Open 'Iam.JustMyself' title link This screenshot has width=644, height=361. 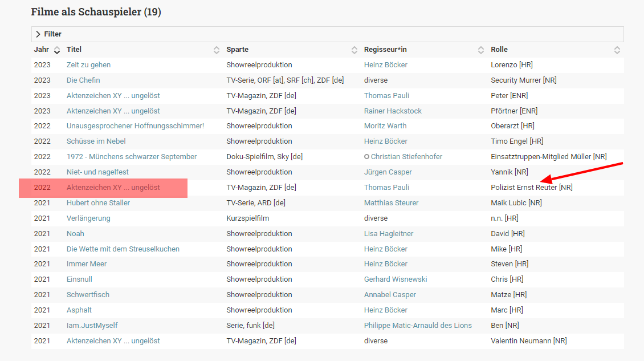coord(92,326)
